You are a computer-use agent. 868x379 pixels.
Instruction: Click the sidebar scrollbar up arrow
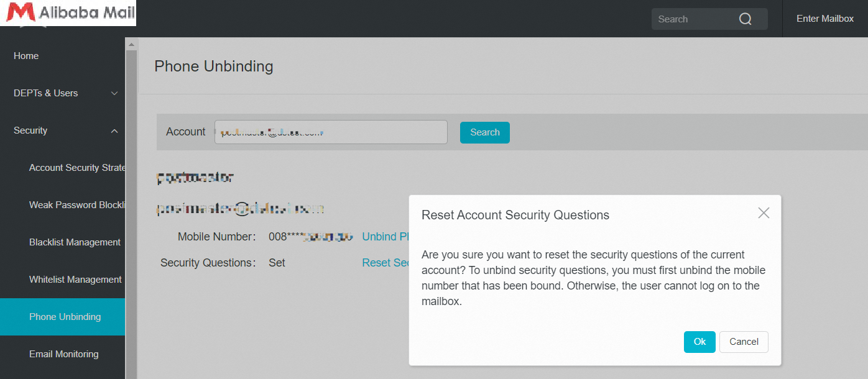(x=131, y=44)
